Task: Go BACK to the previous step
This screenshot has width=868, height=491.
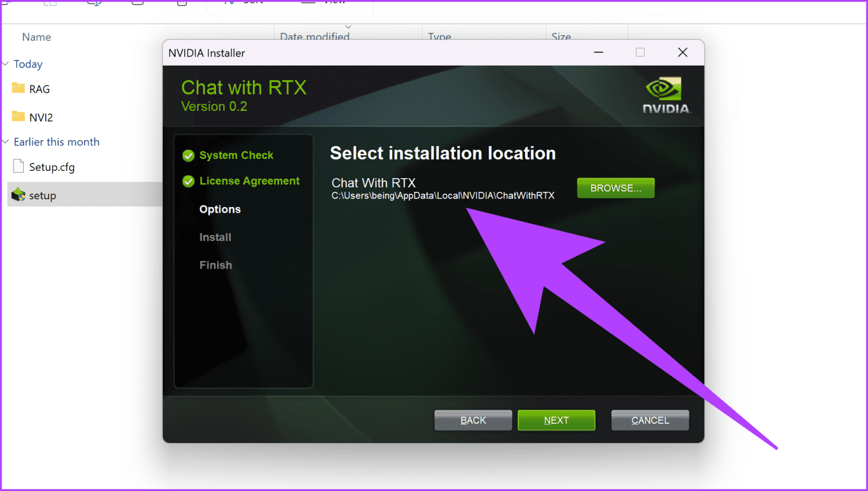Action: click(473, 420)
